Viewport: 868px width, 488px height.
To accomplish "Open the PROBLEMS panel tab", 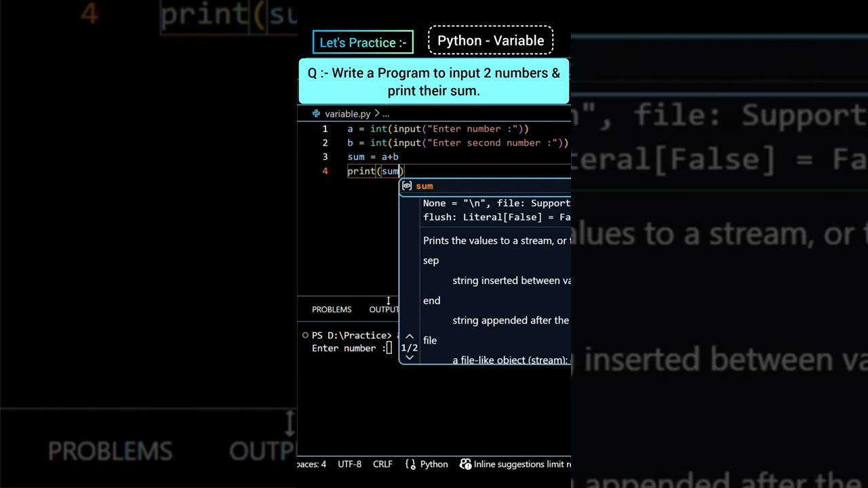I will click(332, 309).
